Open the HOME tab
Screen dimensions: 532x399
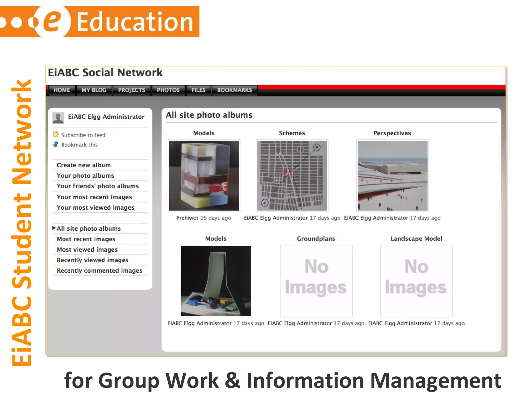click(62, 90)
